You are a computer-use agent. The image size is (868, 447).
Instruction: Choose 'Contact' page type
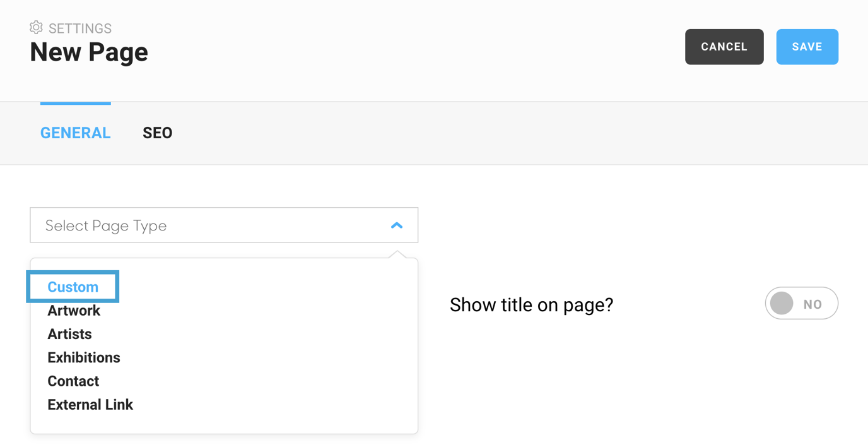[73, 381]
